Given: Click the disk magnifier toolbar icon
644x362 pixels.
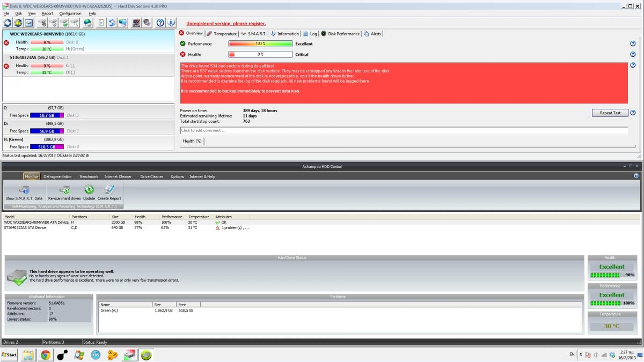Looking at the screenshot, I should pos(75,23).
